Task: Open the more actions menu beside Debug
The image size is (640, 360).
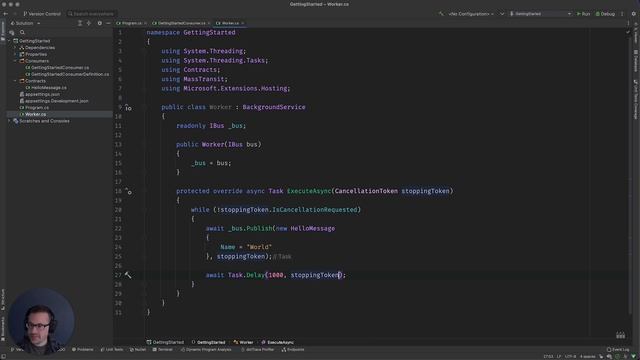Action: [622, 14]
